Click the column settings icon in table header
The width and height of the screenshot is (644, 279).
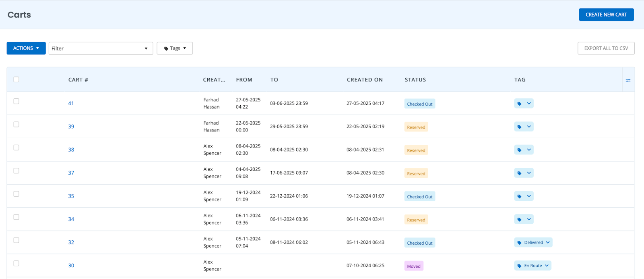[628, 80]
